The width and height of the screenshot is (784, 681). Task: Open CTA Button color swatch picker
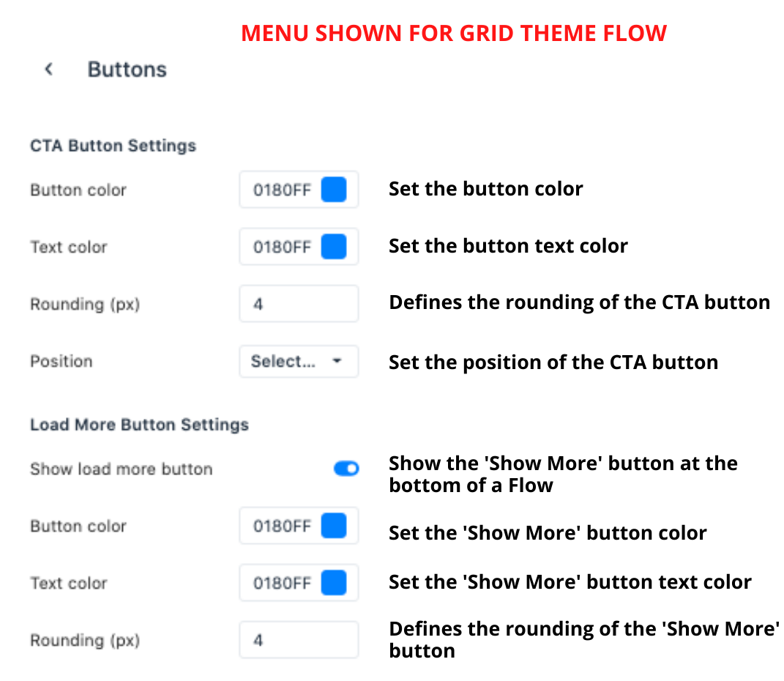(334, 190)
